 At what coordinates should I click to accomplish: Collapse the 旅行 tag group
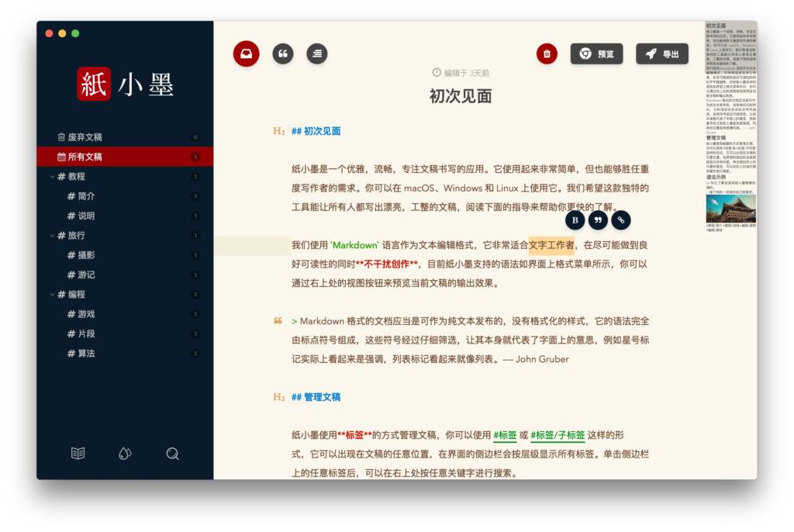[x=53, y=236]
